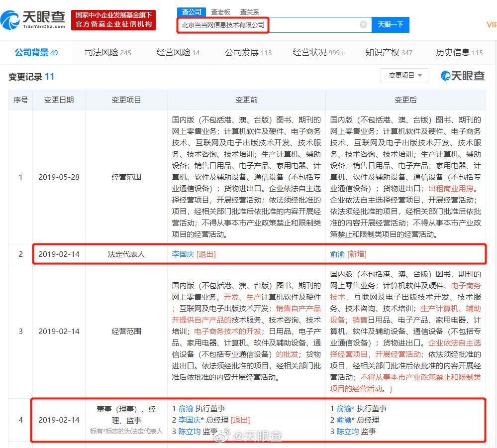The height and width of the screenshot is (448, 497).
Task: Select the 2019-02-14 date in row 2
Action: tap(59, 254)
